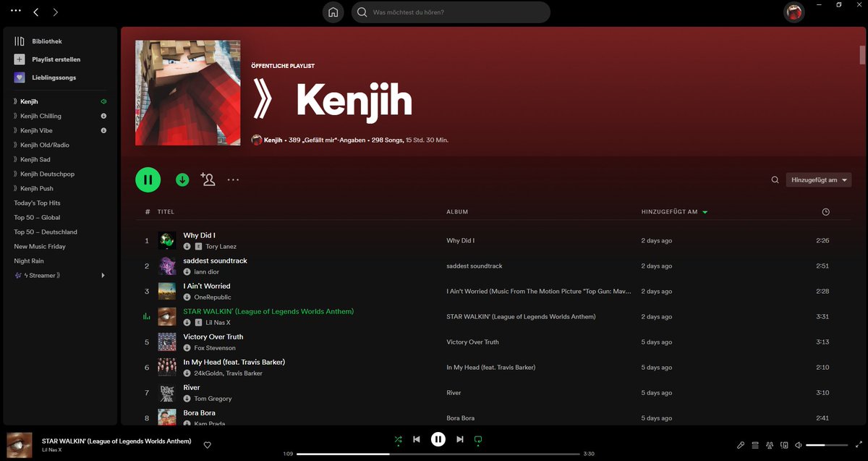Skip to previous track
Image resolution: width=868 pixels, height=461 pixels.
click(x=417, y=439)
